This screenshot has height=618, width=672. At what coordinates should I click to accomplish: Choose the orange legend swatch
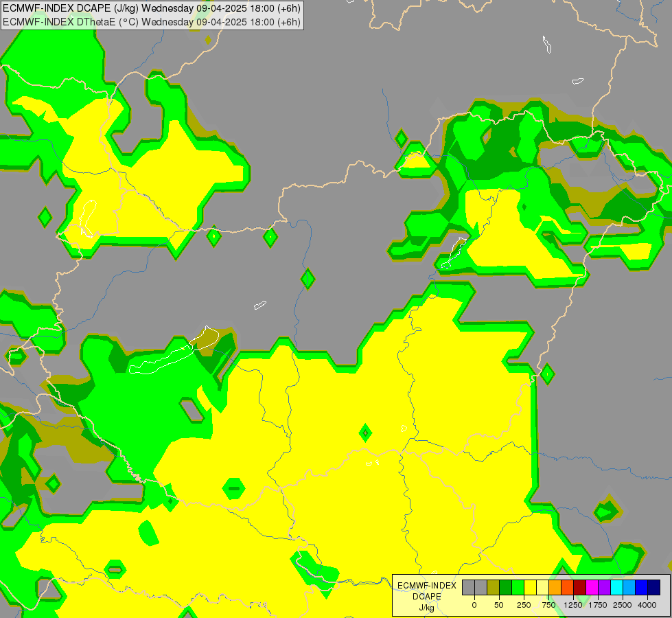(555, 587)
